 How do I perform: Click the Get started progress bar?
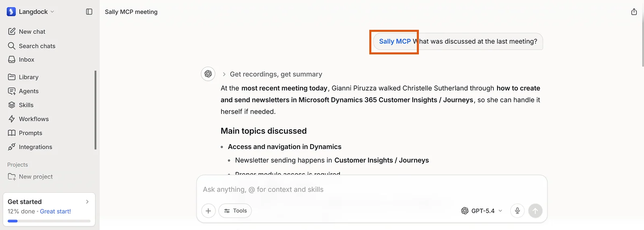pos(49,221)
